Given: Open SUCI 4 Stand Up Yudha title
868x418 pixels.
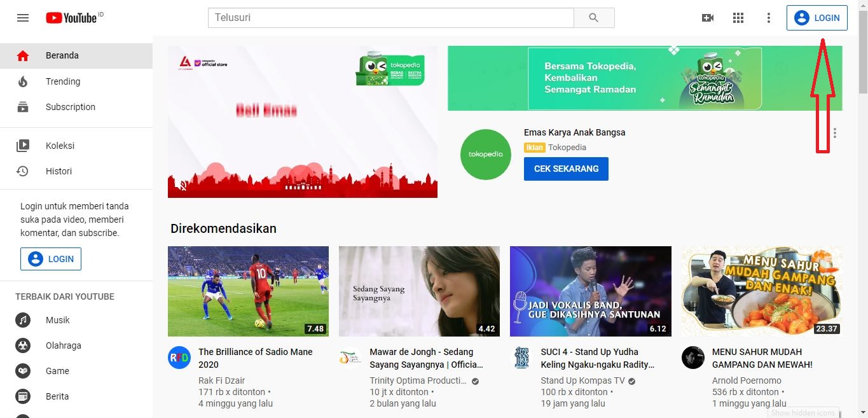Looking at the screenshot, I should point(598,358).
